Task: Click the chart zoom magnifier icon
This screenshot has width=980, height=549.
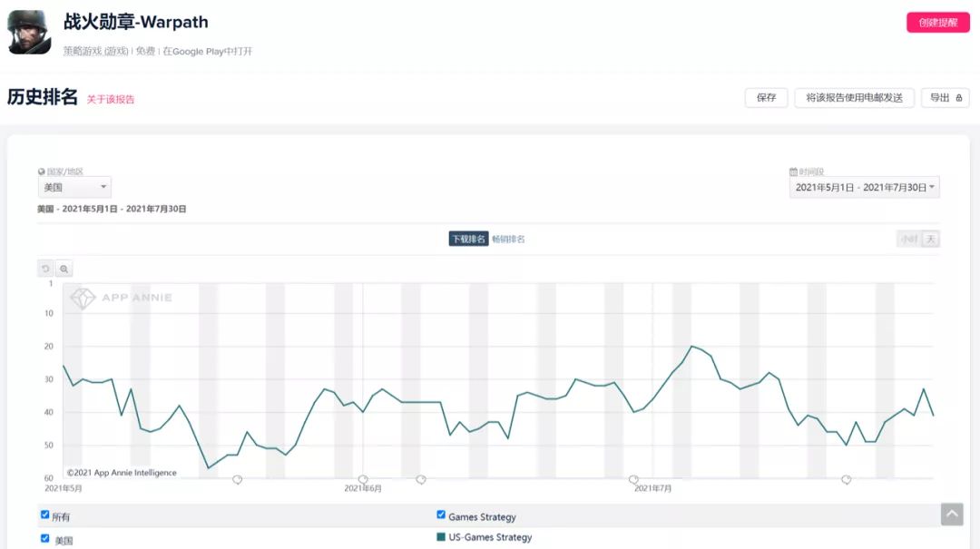Action: coord(64,269)
